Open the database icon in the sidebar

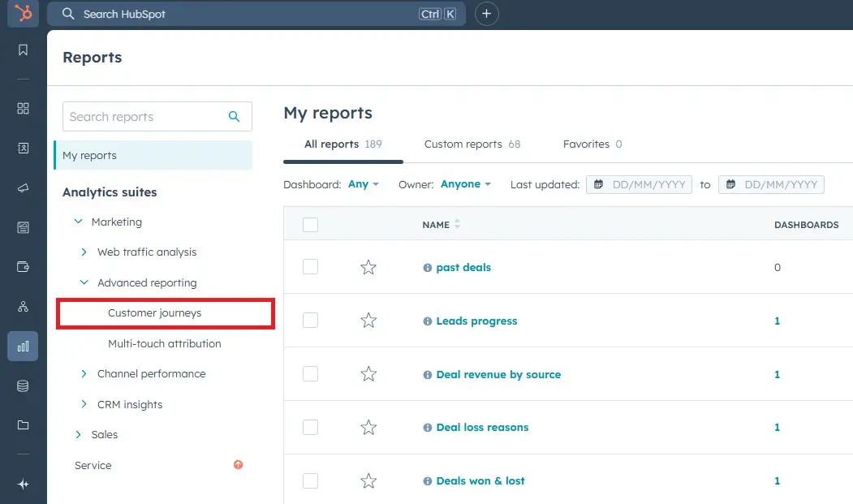(x=23, y=386)
